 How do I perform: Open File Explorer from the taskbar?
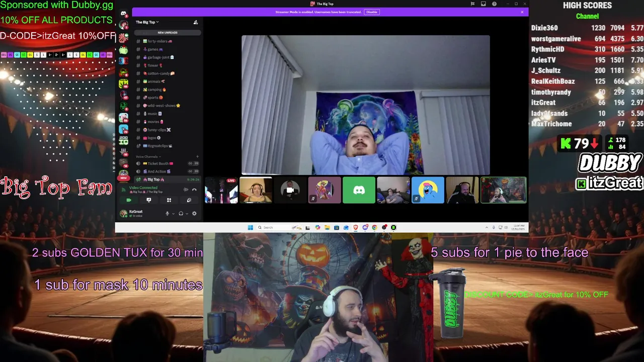[327, 227]
